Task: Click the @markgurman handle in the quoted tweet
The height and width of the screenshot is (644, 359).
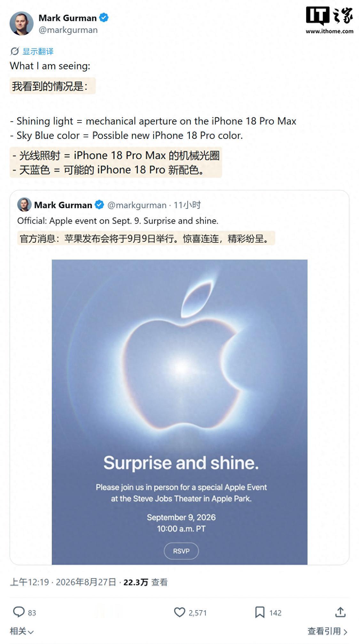Action: point(137,205)
